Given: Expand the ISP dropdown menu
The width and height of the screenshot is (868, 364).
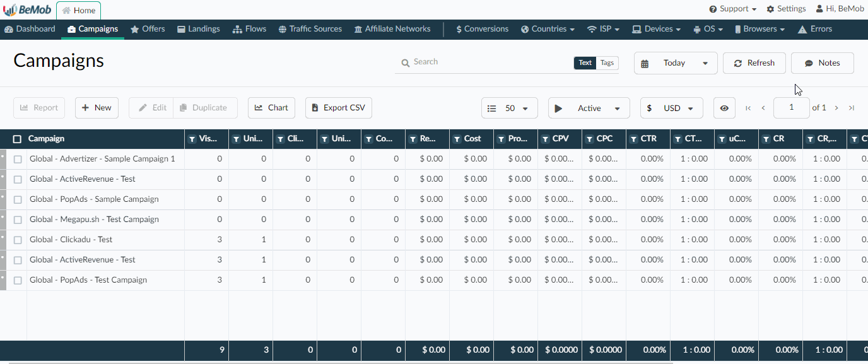Looking at the screenshot, I should (x=603, y=29).
